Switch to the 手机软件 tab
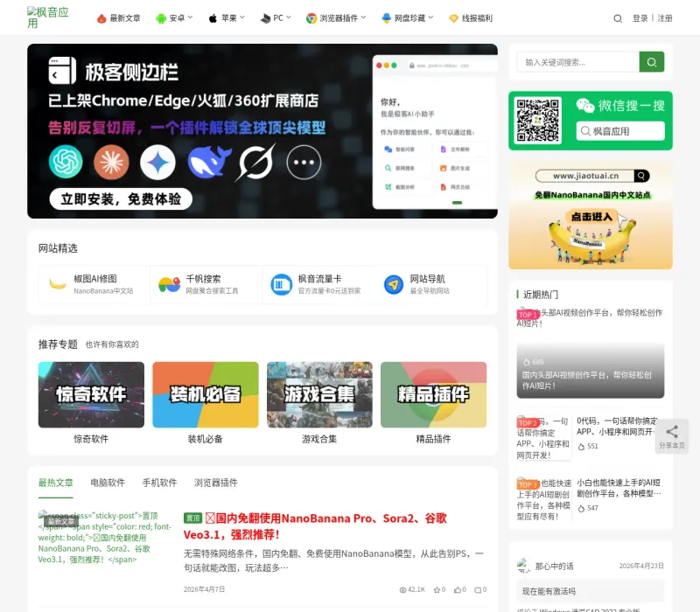Viewport: 700px width, 612px height. coord(159,483)
